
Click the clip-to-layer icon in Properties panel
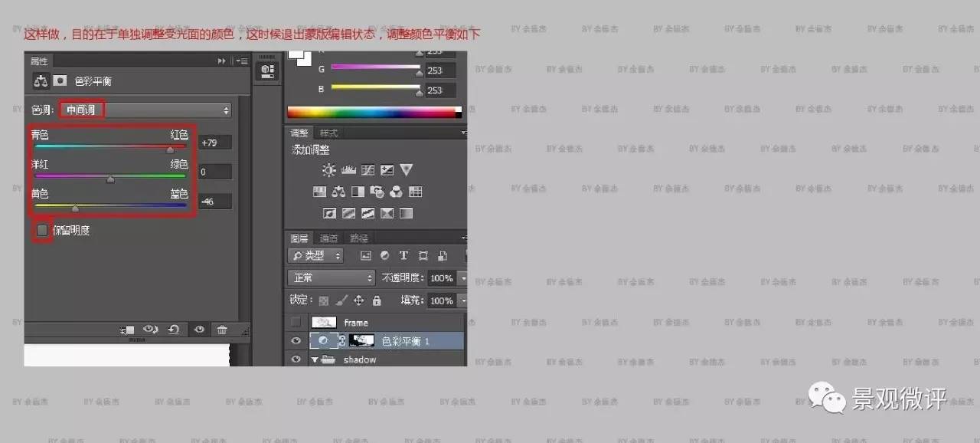(x=127, y=330)
